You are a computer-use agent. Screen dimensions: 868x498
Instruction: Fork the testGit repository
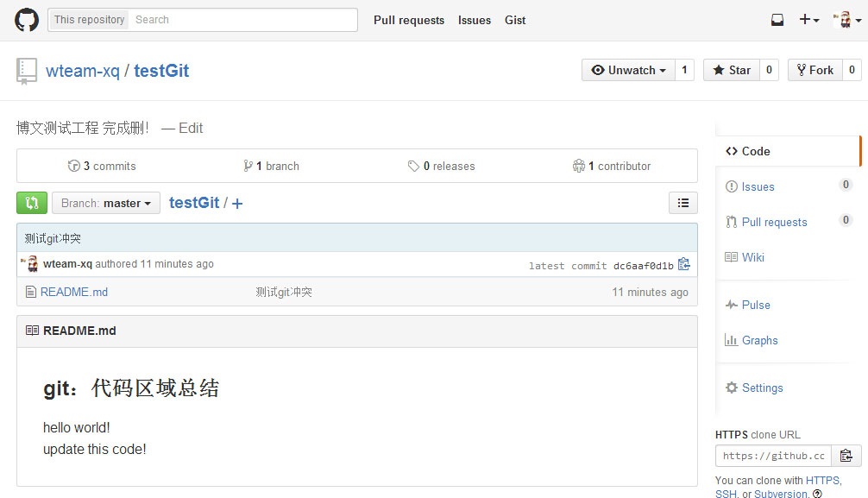(815, 70)
